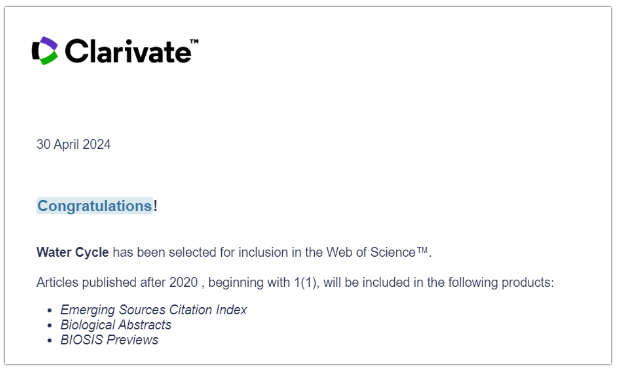Click the exclamation mark after Congratulations
This screenshot has height=373, width=618.
(x=155, y=205)
